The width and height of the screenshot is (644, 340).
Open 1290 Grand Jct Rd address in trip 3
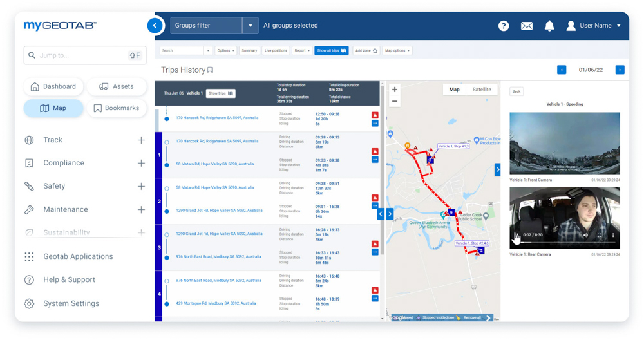(x=219, y=234)
